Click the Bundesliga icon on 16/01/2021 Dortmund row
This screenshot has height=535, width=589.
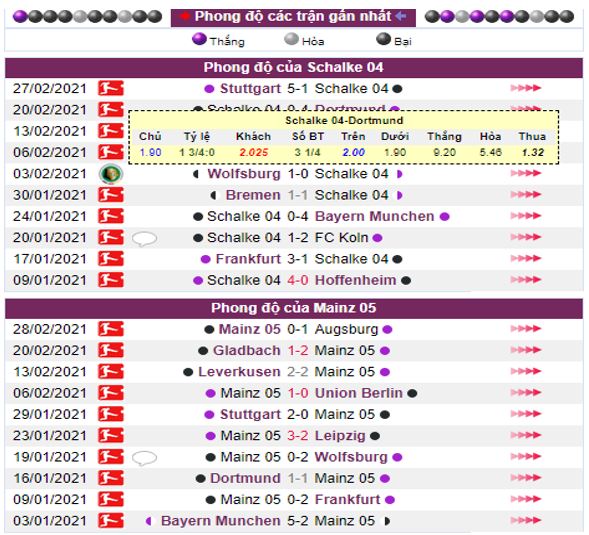click(x=110, y=478)
